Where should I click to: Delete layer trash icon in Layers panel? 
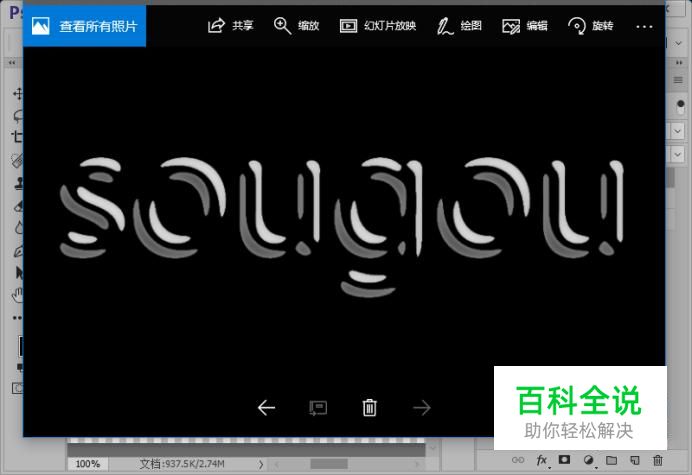click(x=658, y=460)
